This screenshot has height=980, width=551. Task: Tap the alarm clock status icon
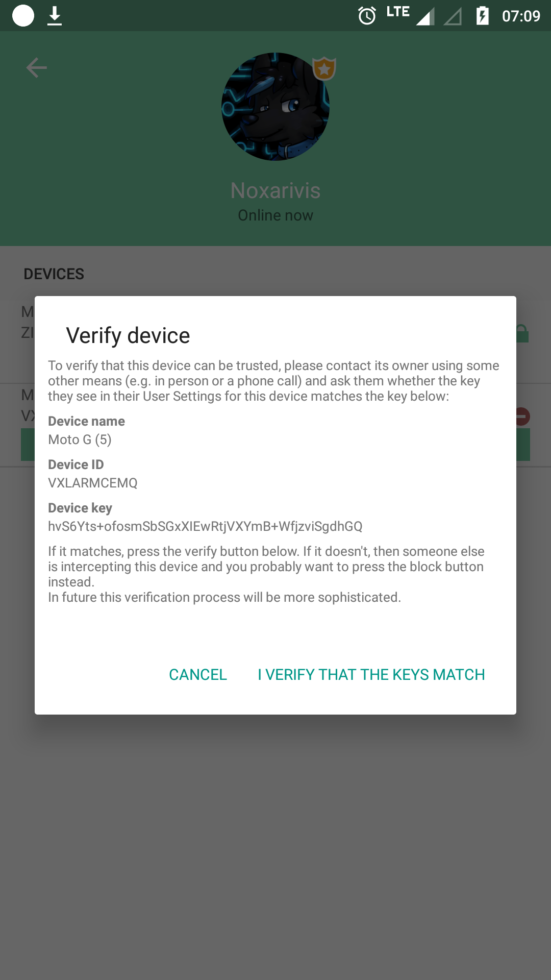(x=367, y=16)
